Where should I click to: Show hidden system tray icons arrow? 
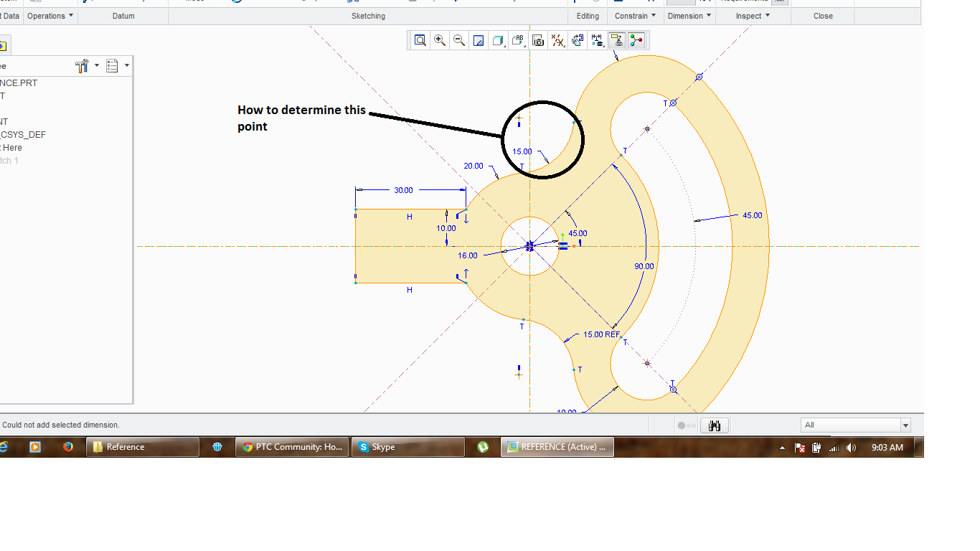783,448
